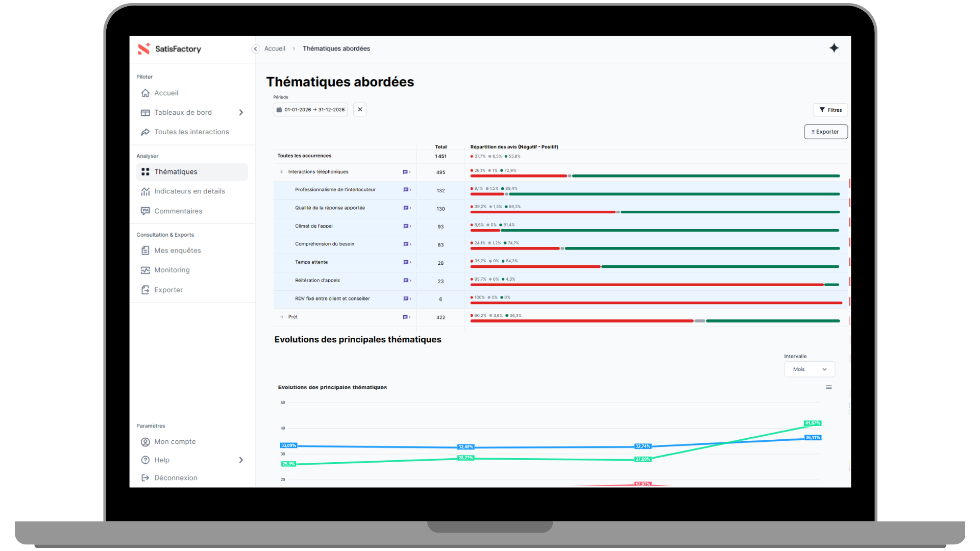This screenshot has height=551, width=980.
Task: Open comments icon for Temps attente row
Action: point(406,262)
